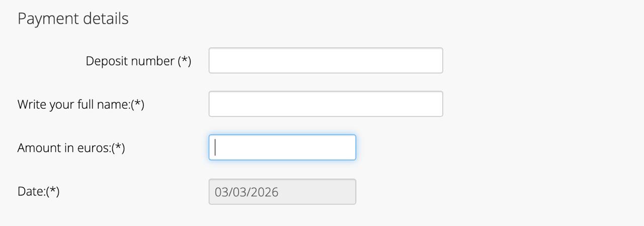Screen dimensions: 644x226
Task: Focus the full name text box
Action: tap(326, 104)
